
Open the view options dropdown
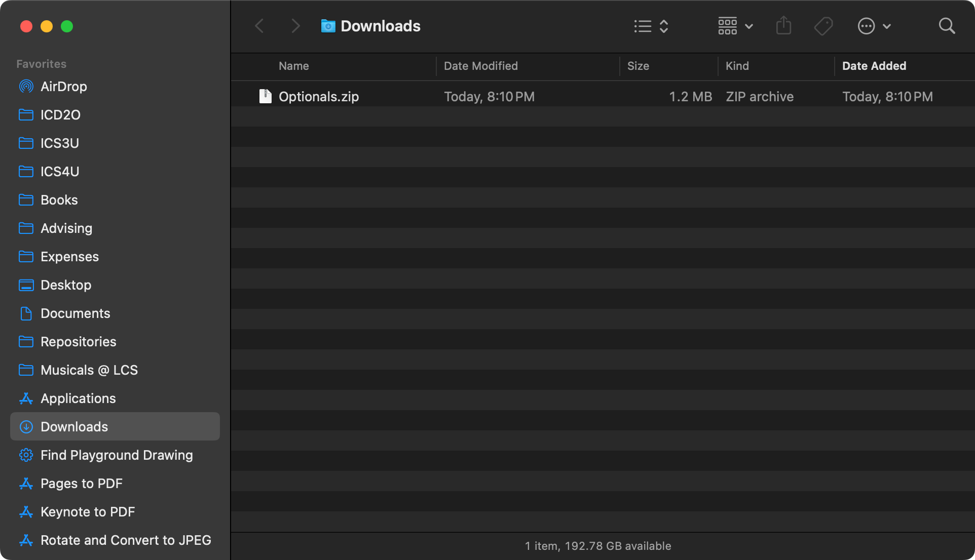pos(651,26)
